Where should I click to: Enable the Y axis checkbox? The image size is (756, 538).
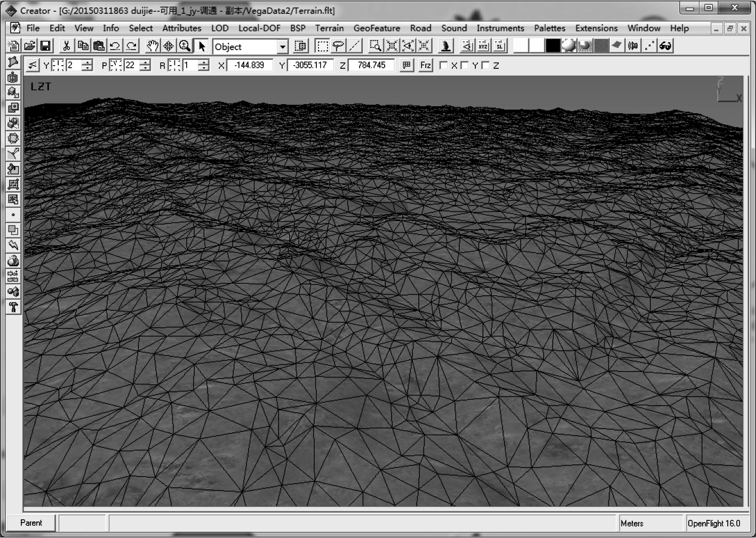[x=465, y=66]
